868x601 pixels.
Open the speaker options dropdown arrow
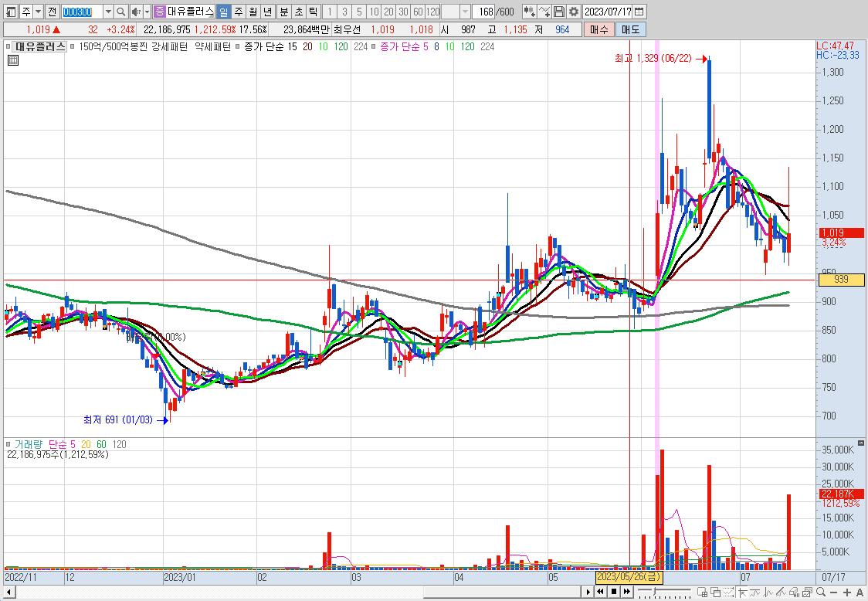coord(147,11)
